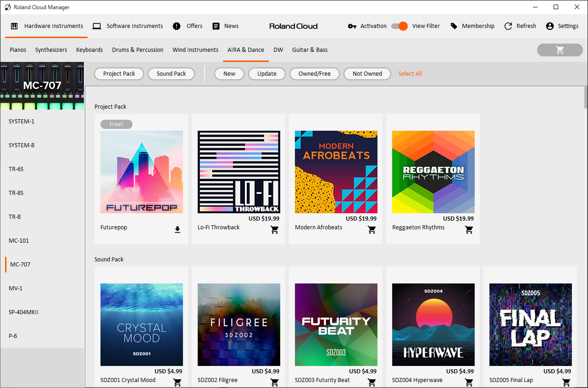Click the Hardware Instruments keyboard icon

click(14, 26)
